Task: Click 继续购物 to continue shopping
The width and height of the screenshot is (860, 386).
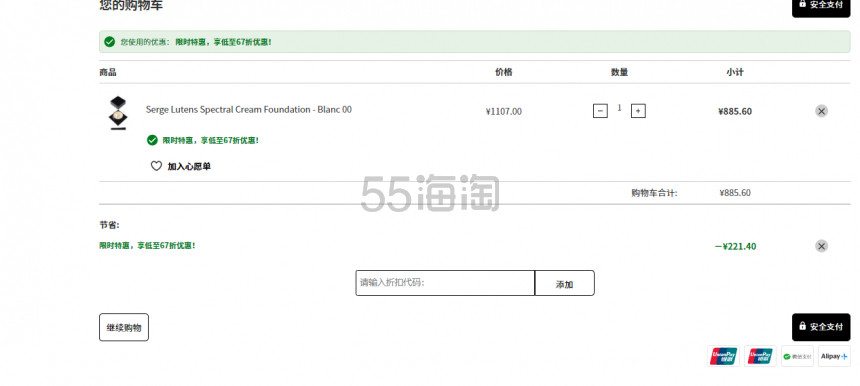Action: pos(124,327)
